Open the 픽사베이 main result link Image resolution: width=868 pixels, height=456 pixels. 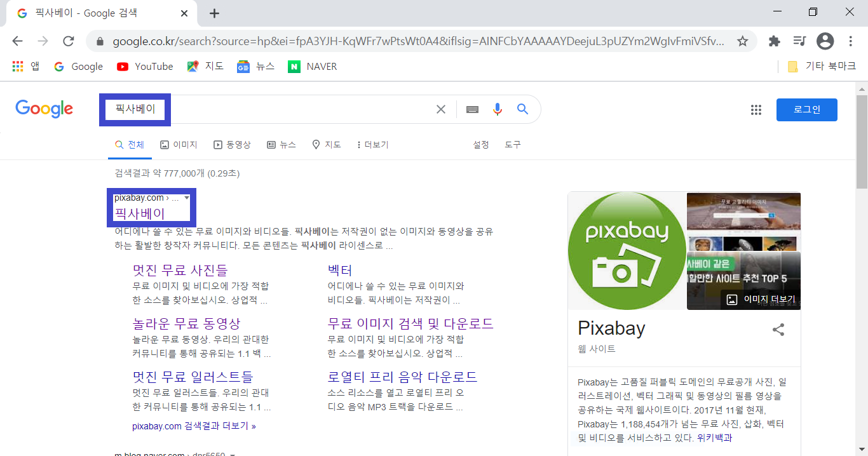[139, 213]
